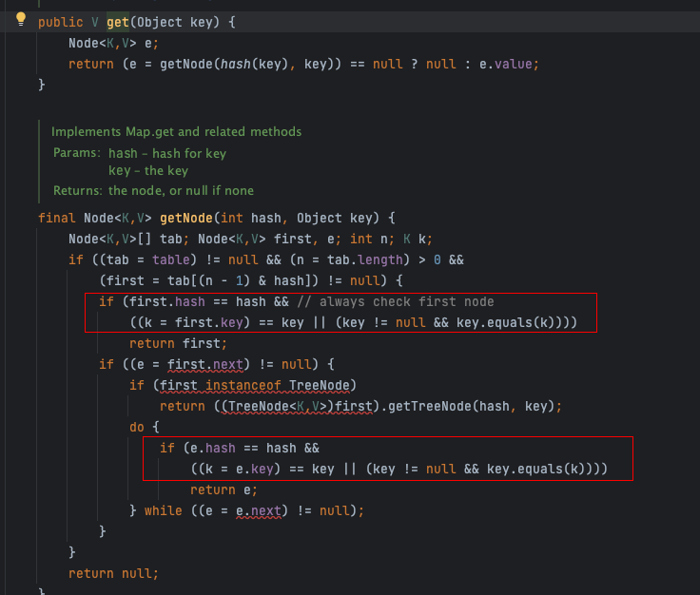The image size is (700, 595).
Task: Click 'first.hash' in the first highlighted condition
Action: coord(167,302)
